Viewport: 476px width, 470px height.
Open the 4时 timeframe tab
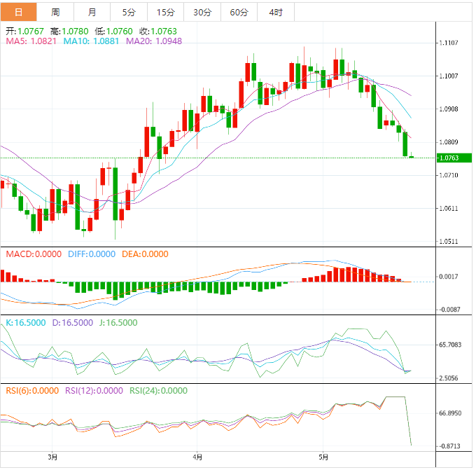[x=276, y=12]
